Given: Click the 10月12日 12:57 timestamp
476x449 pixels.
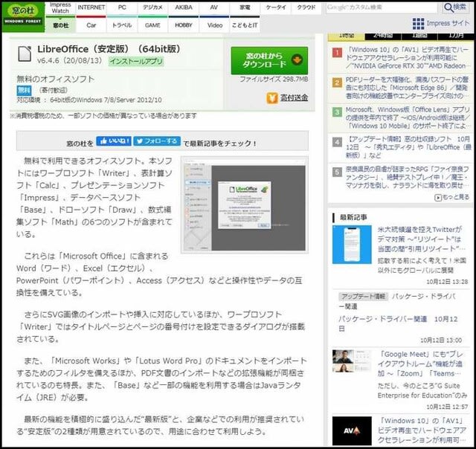Looking at the screenshot, I should click(447, 407).
